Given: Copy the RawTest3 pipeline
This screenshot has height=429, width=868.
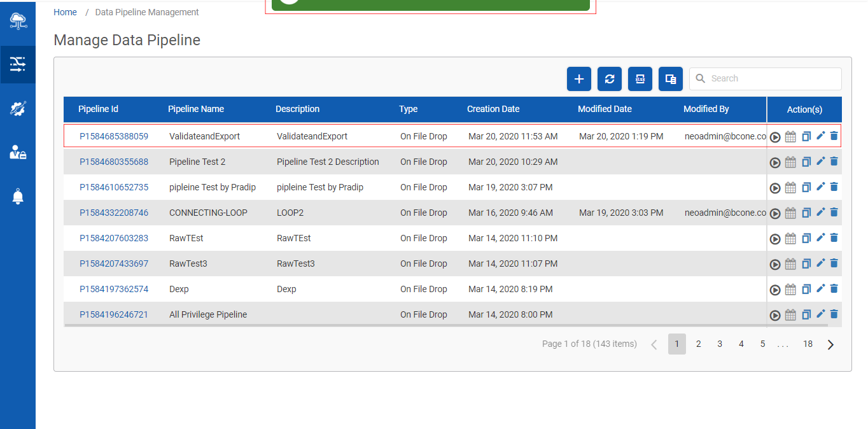Looking at the screenshot, I should pos(806,264).
